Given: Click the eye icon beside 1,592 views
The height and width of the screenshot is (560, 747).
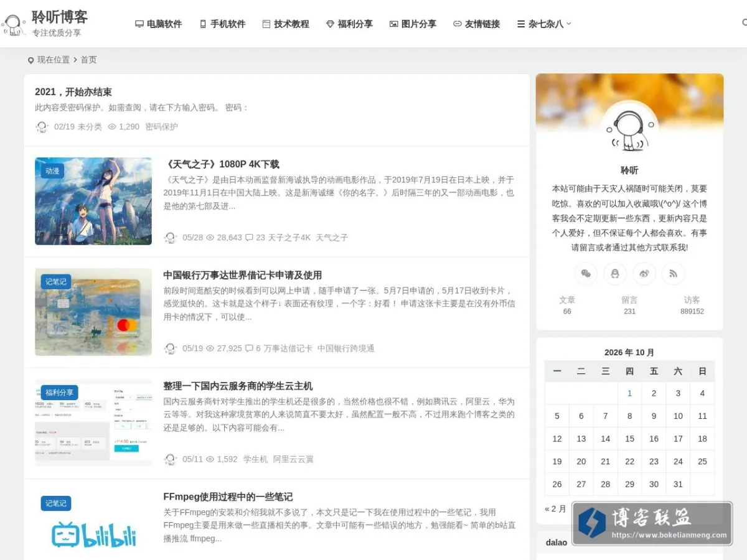Looking at the screenshot, I should pos(210,459).
